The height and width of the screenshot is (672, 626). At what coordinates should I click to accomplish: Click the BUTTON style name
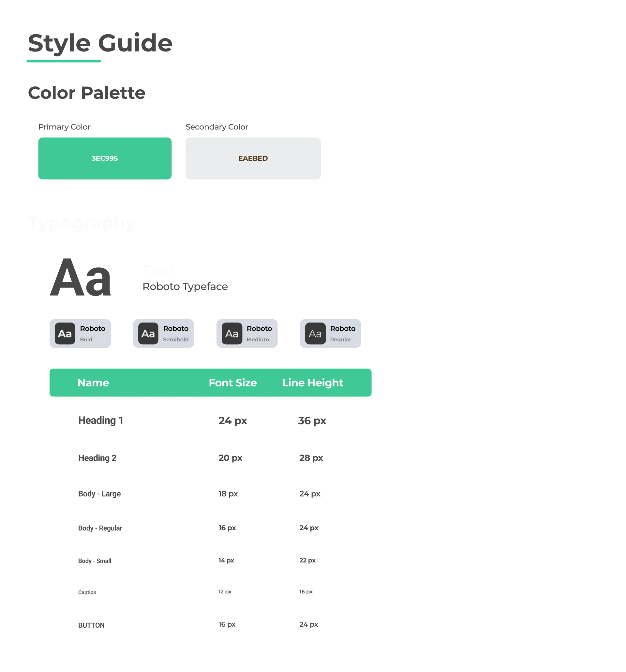tap(91, 625)
